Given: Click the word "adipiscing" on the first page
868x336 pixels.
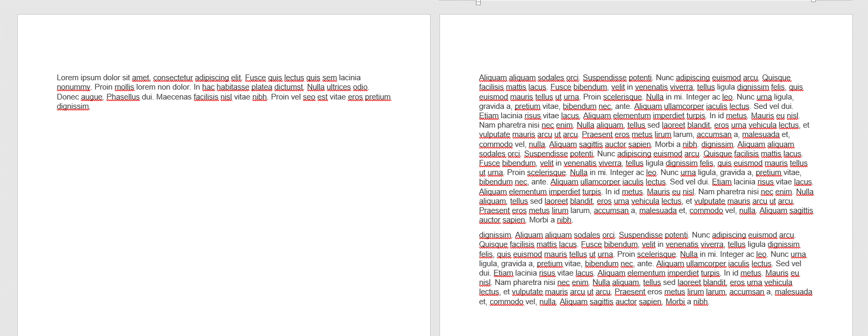Looking at the screenshot, I should click(212, 78).
